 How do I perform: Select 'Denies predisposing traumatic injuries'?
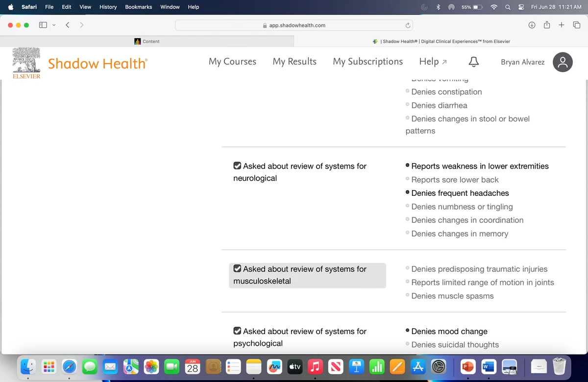pos(479,269)
